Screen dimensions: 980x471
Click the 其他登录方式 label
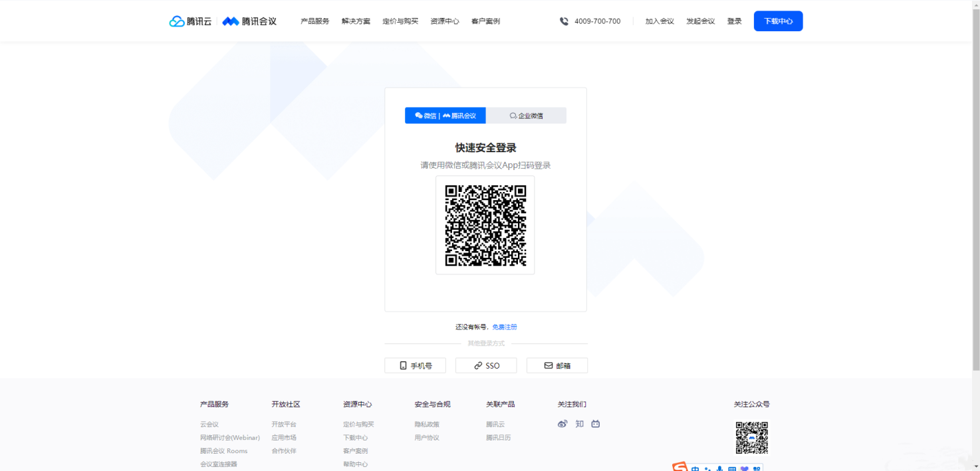pyautogui.click(x=486, y=343)
